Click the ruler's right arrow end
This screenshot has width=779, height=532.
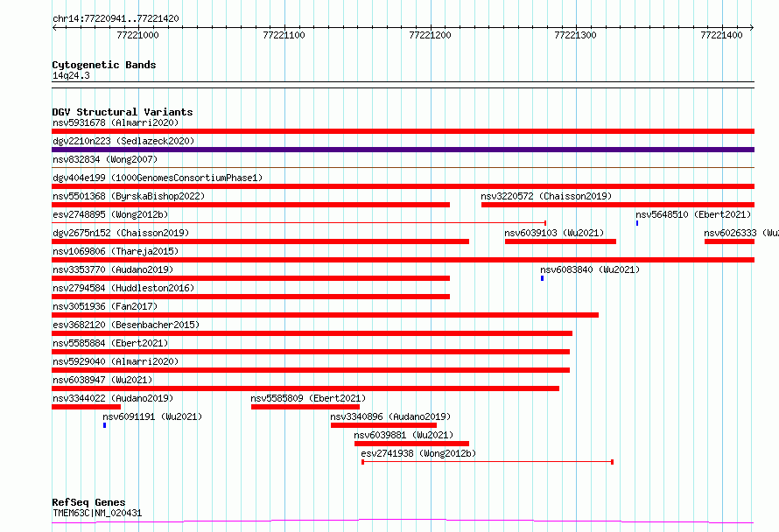[752, 27]
